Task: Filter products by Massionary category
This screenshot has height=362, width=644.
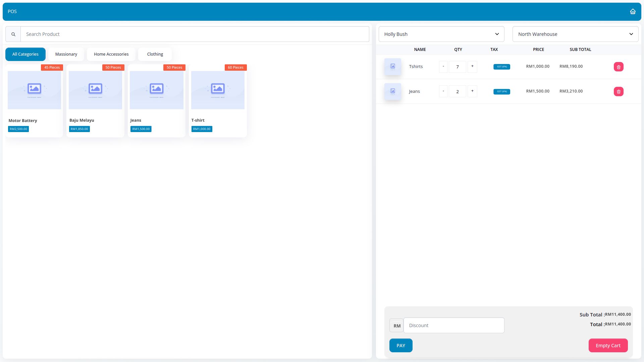Action: (x=66, y=54)
